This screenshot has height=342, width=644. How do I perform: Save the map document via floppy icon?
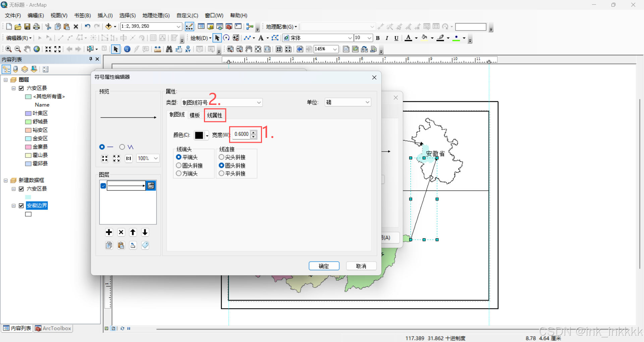[27, 26]
